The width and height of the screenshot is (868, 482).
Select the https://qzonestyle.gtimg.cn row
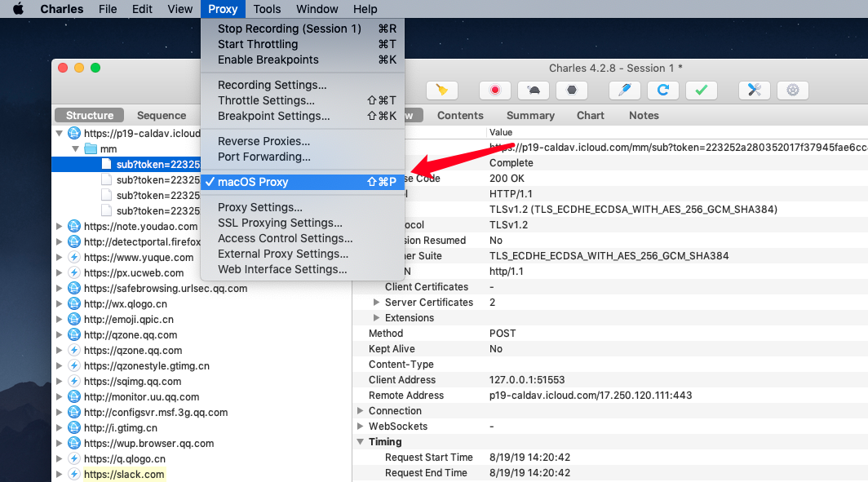click(x=201, y=366)
